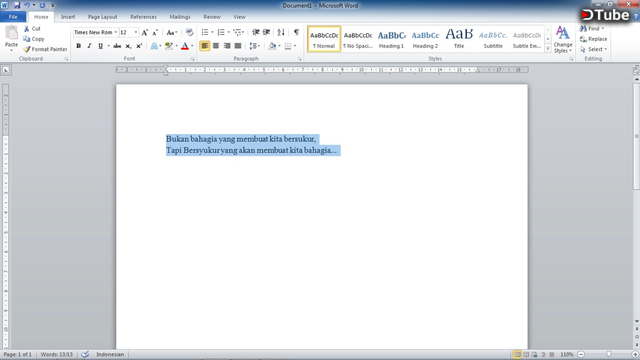
Task: Click the borders icon
Action: tap(288, 46)
